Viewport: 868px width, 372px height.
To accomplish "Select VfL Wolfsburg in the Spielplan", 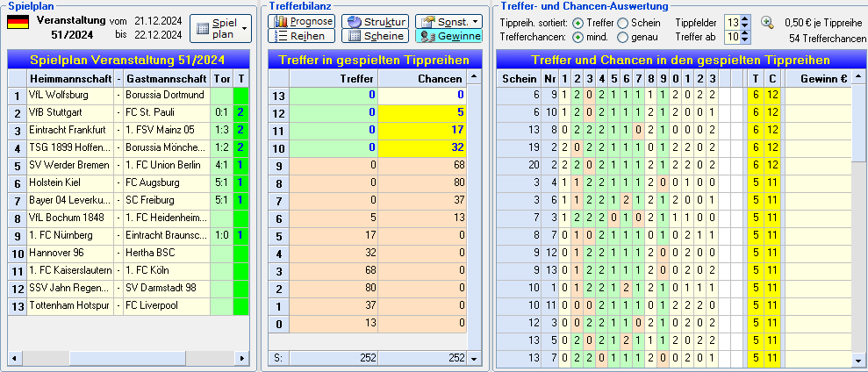I will [x=70, y=96].
